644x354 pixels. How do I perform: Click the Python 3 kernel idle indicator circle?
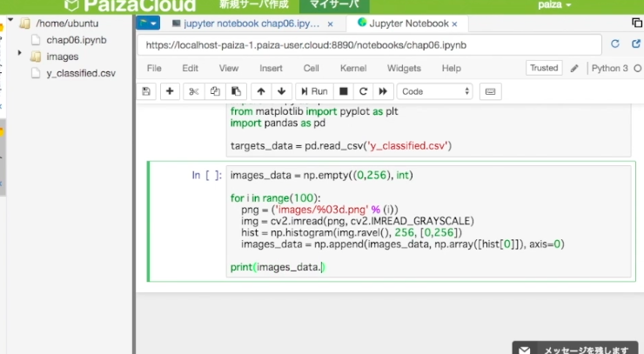point(637,68)
